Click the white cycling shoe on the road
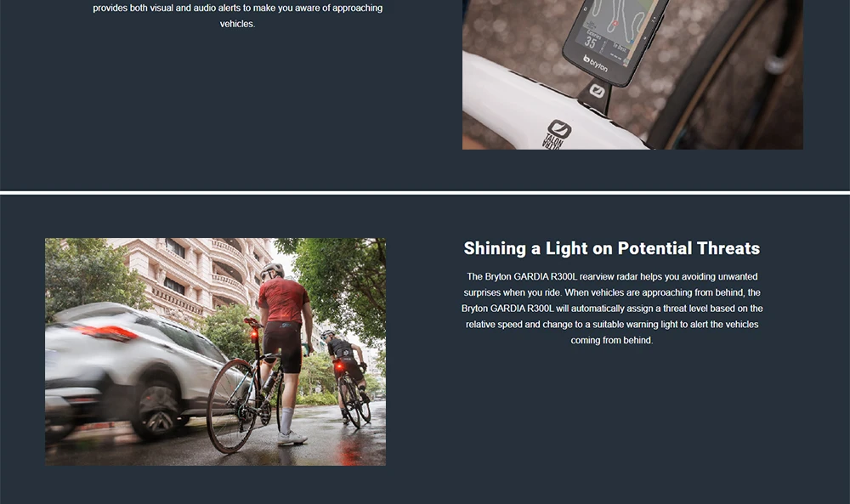The height and width of the screenshot is (504, 850). [x=292, y=439]
